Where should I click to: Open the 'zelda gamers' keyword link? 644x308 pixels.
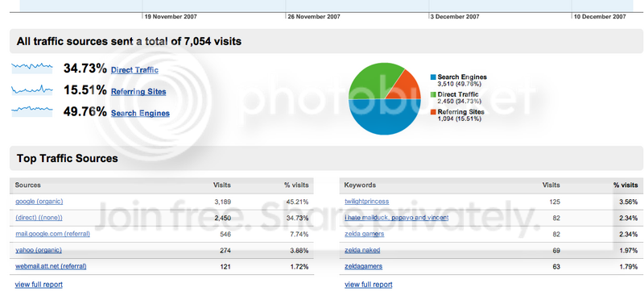365,234
